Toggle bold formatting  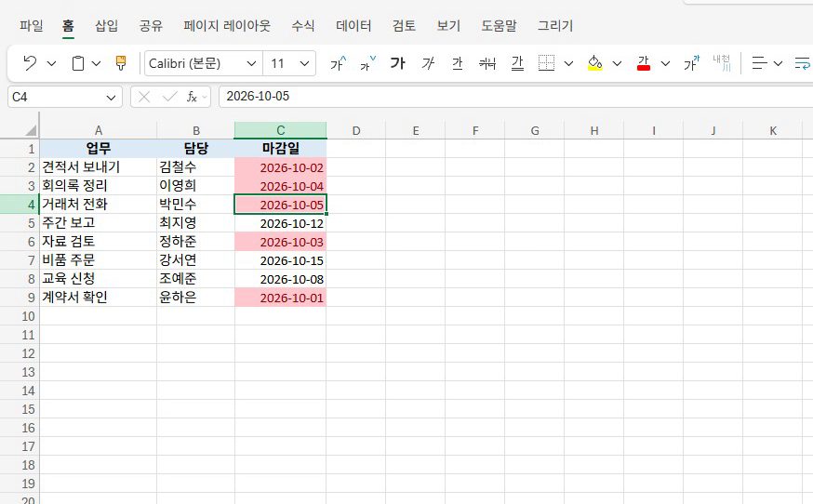pyautogui.click(x=398, y=63)
